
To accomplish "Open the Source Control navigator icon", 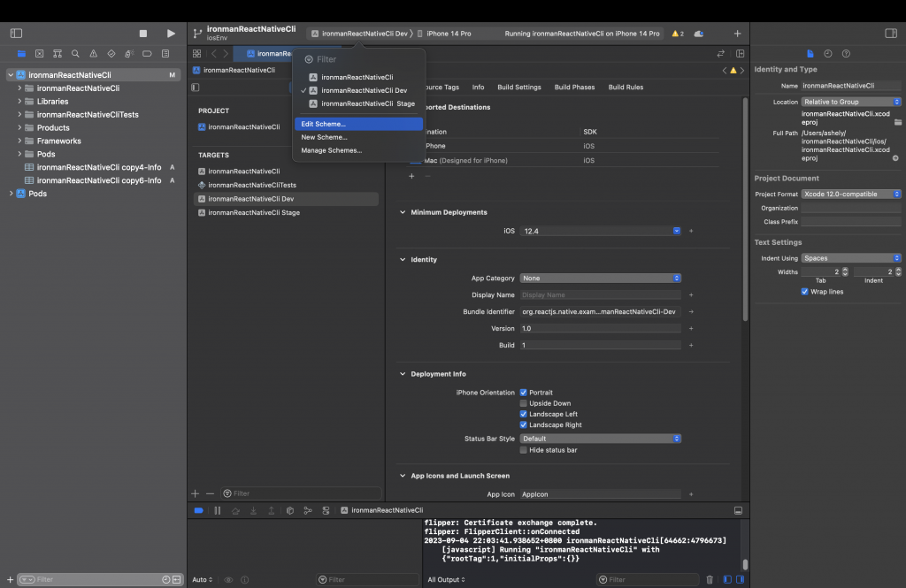I will 39,54.
